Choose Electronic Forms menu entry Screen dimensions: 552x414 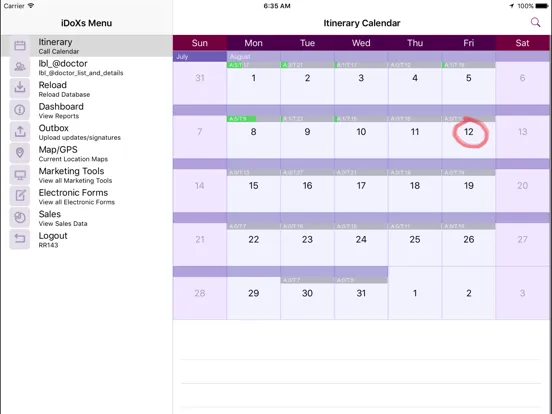click(87, 197)
